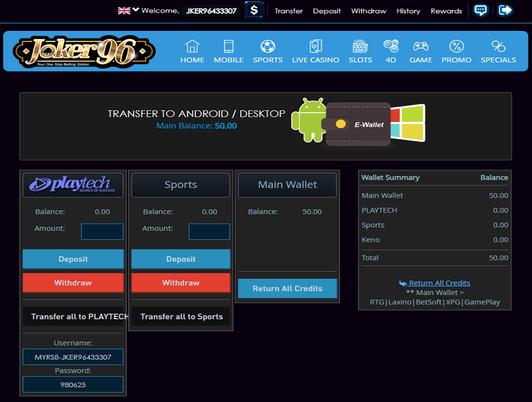This screenshot has height=402, width=532.
Task: Open the History menu item
Action: tap(408, 11)
